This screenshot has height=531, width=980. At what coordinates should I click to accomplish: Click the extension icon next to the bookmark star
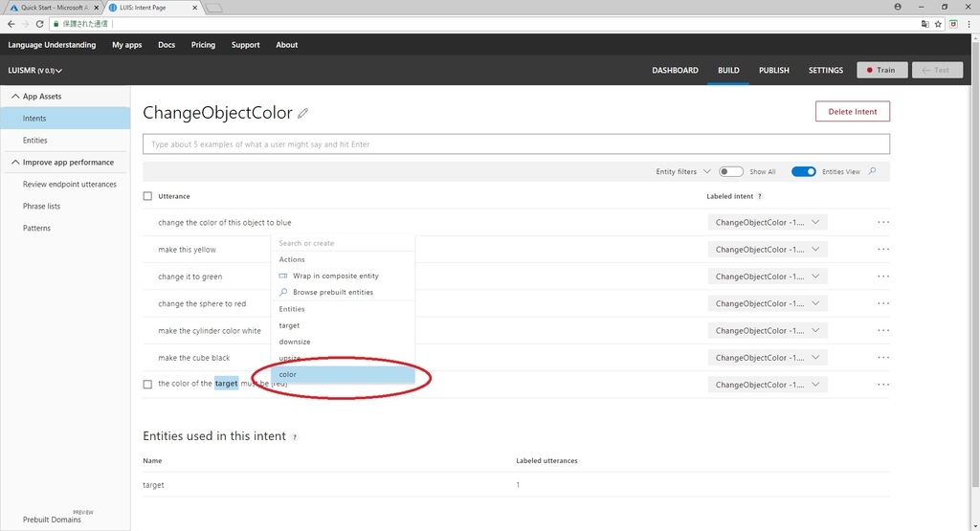pos(953,24)
